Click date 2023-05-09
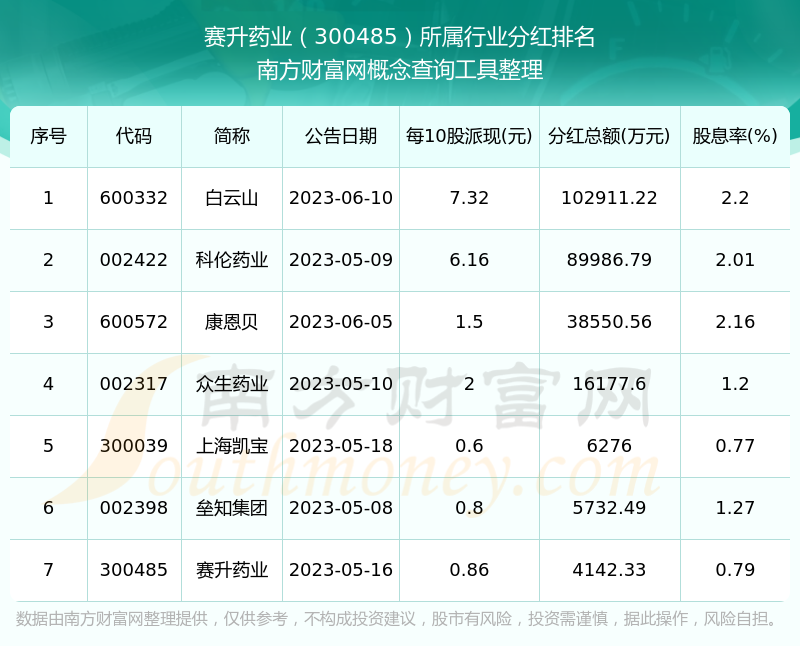Image resolution: width=800 pixels, height=668 pixels. tap(341, 260)
